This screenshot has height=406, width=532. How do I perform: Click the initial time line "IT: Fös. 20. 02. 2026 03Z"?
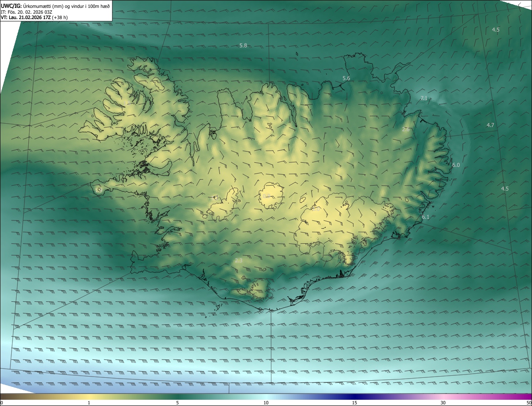(x=27, y=12)
